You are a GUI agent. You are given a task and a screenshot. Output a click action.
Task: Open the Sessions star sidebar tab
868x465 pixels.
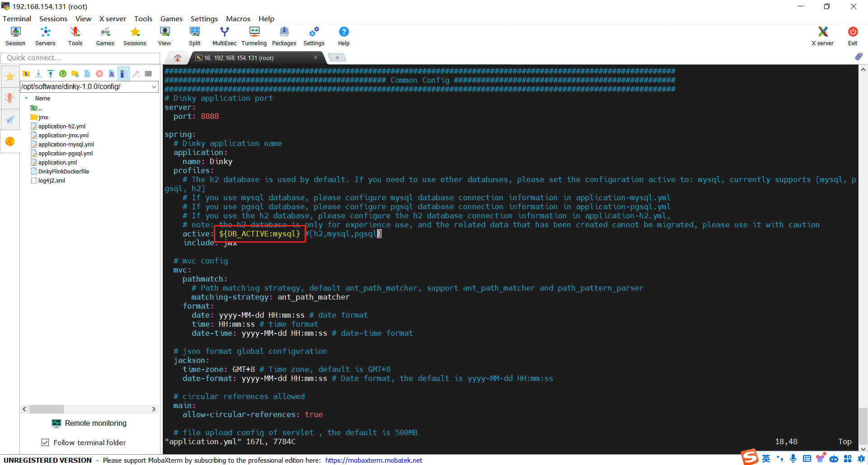9,76
